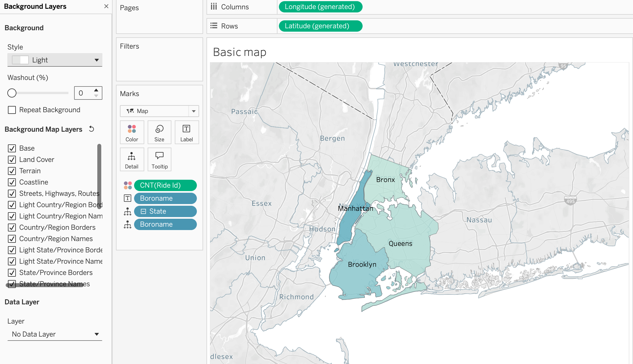Reset Background Map Layers with arrow icon
This screenshot has width=633, height=364.
pyautogui.click(x=91, y=129)
